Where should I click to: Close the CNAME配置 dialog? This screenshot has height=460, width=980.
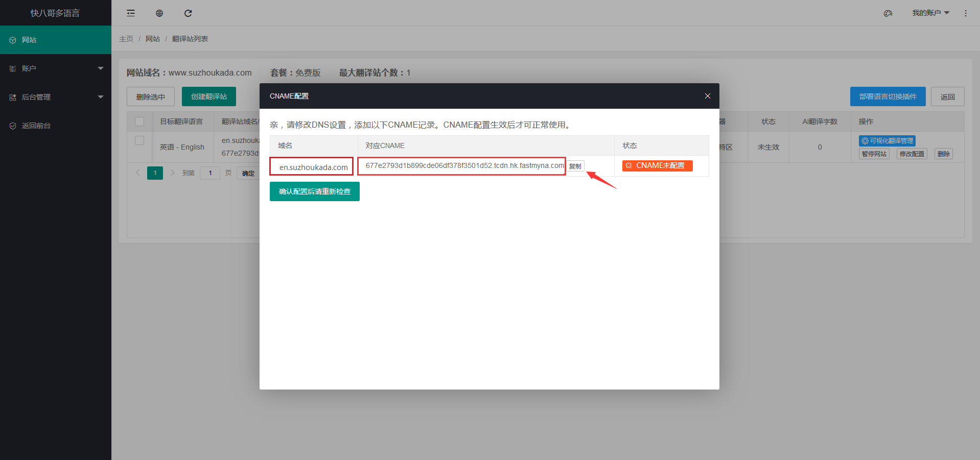pos(707,96)
